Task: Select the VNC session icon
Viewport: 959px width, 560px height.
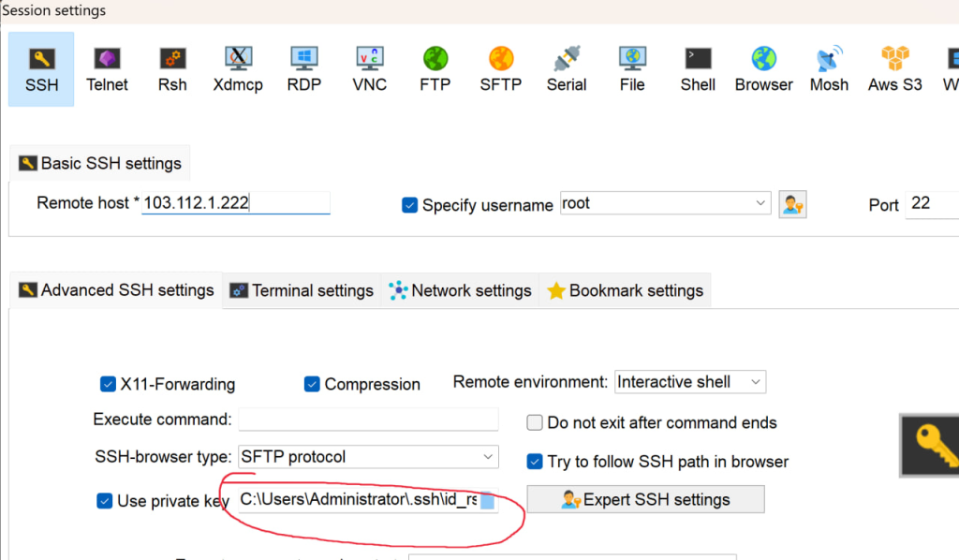Action: (369, 69)
